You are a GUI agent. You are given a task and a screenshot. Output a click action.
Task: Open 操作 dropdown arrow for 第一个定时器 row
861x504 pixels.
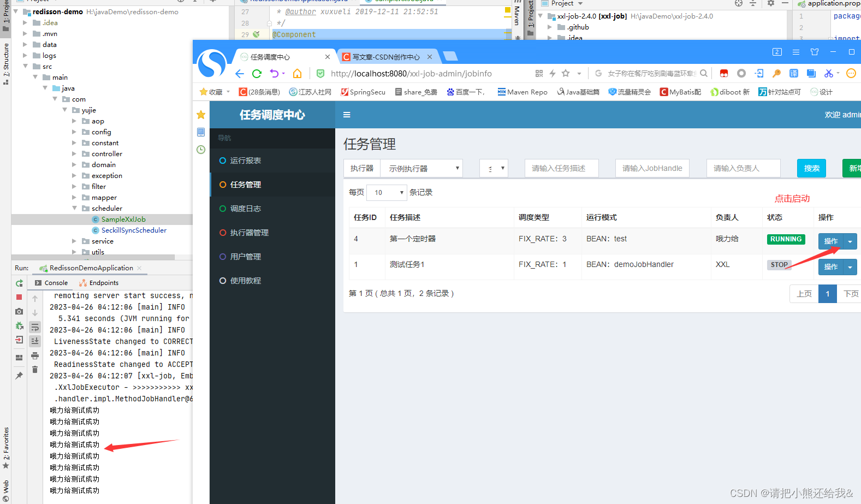[850, 241]
